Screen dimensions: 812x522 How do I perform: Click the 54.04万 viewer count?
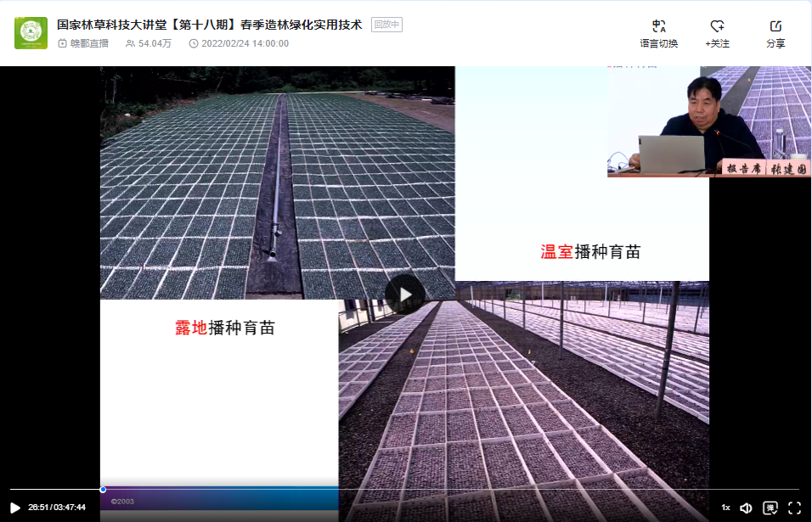(155, 43)
